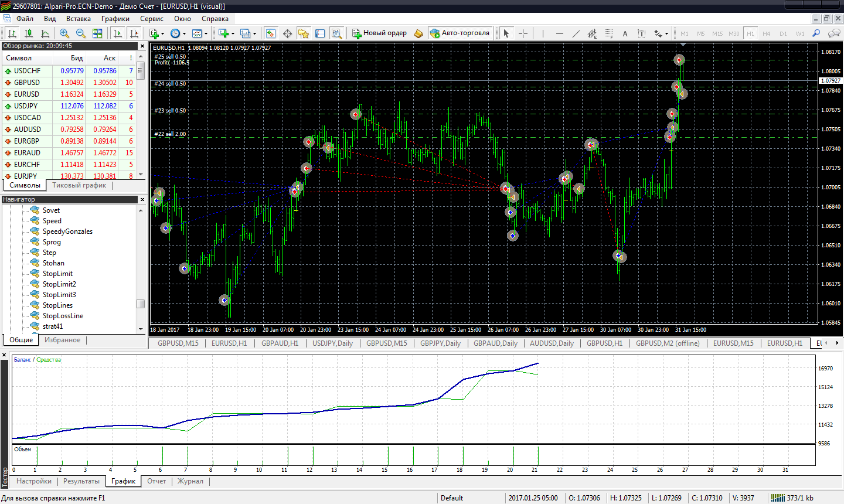Select the crosshair tool
844x504 pixels.
click(x=523, y=33)
